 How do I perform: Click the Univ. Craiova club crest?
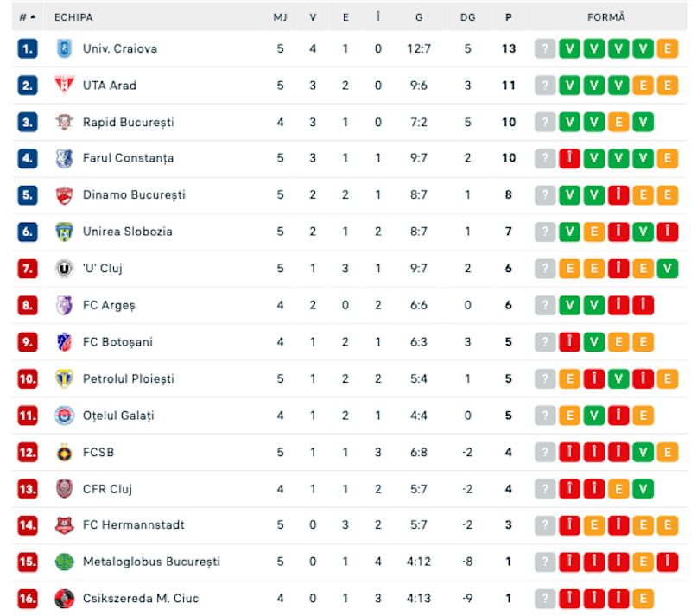(64, 48)
